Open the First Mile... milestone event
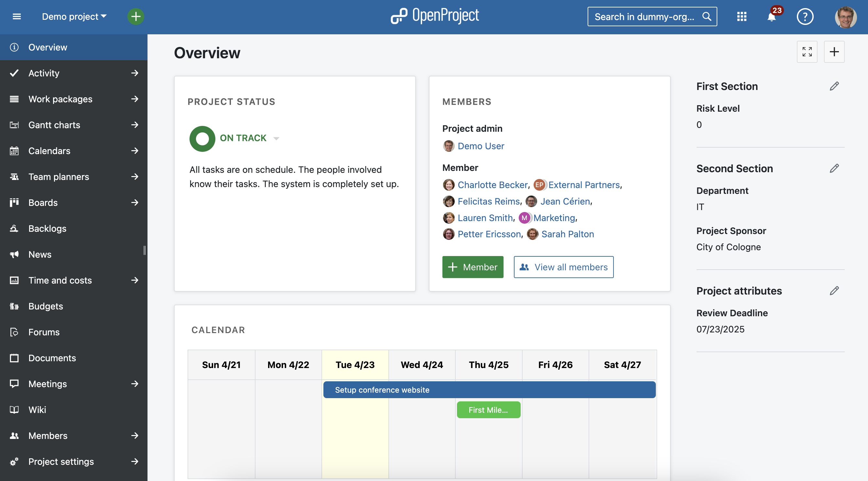This screenshot has width=868, height=481. [x=489, y=410]
